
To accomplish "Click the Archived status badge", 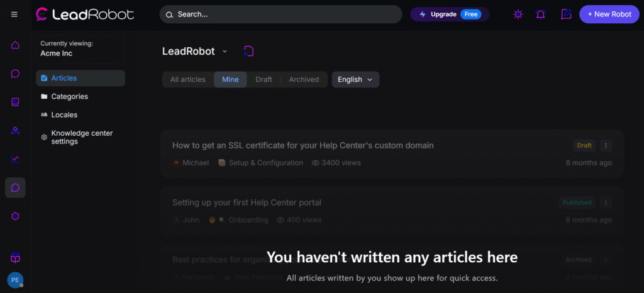I will coord(579,259).
